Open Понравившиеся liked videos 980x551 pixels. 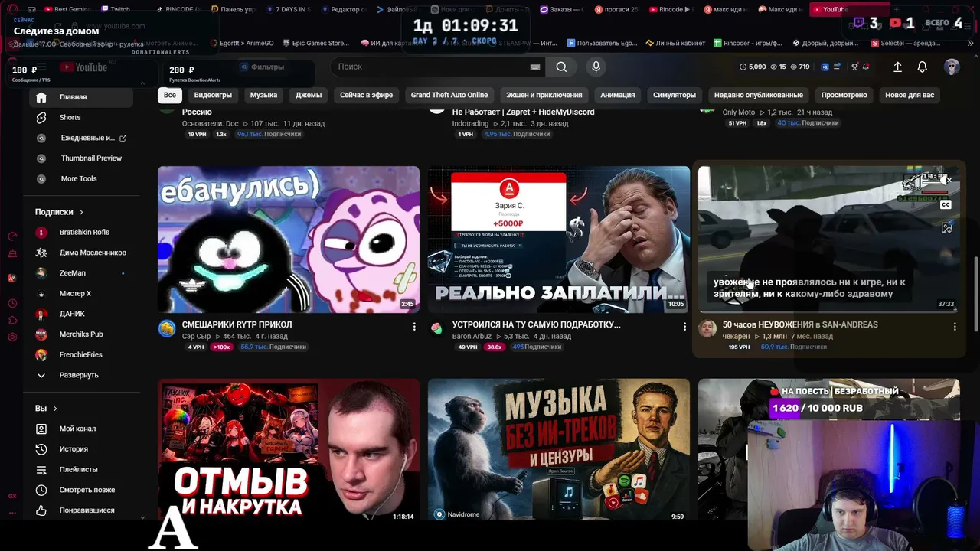point(81,510)
